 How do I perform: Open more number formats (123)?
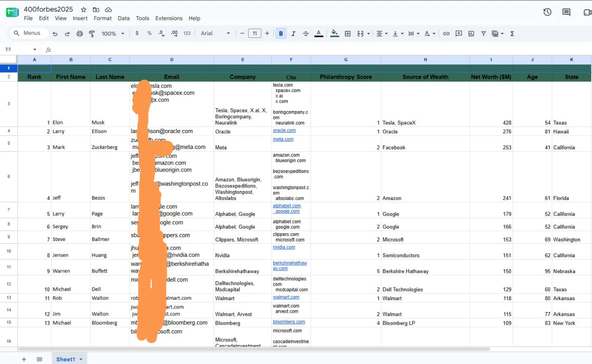pyautogui.click(x=187, y=33)
